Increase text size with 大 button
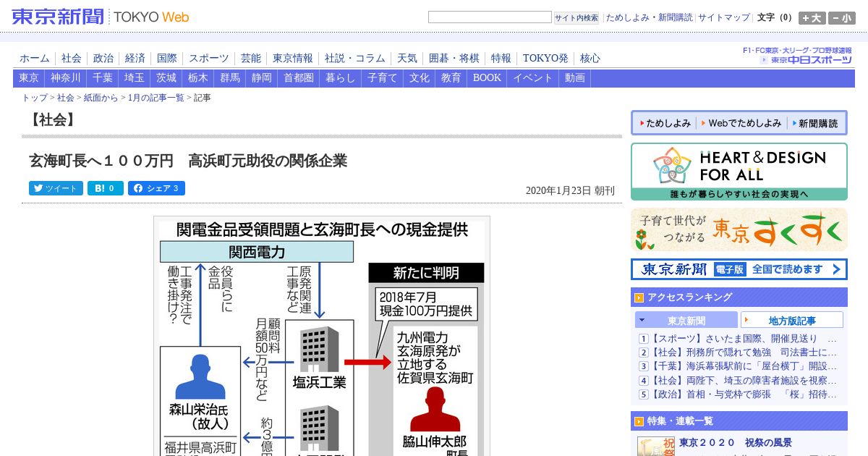868x456 pixels. pyautogui.click(x=812, y=18)
